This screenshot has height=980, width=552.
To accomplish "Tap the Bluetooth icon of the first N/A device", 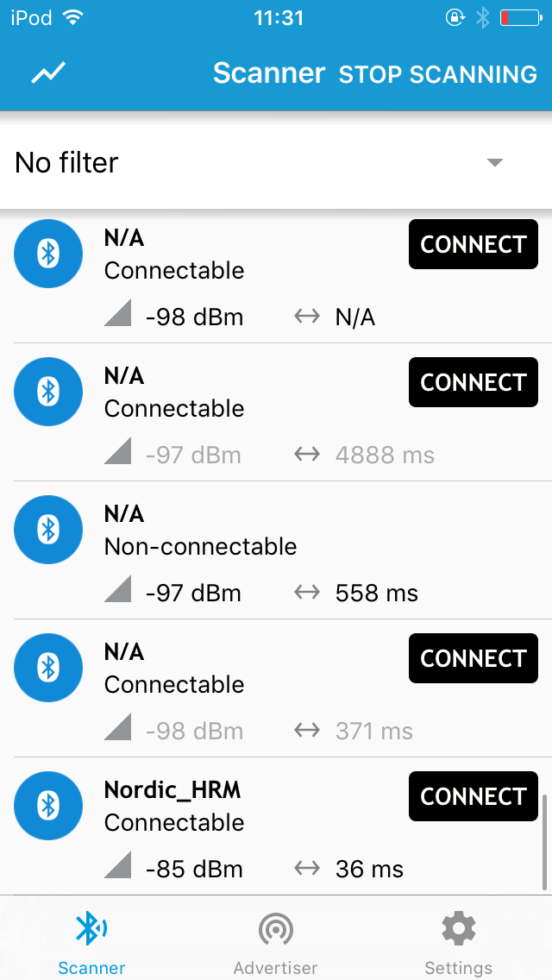I will pyautogui.click(x=47, y=254).
